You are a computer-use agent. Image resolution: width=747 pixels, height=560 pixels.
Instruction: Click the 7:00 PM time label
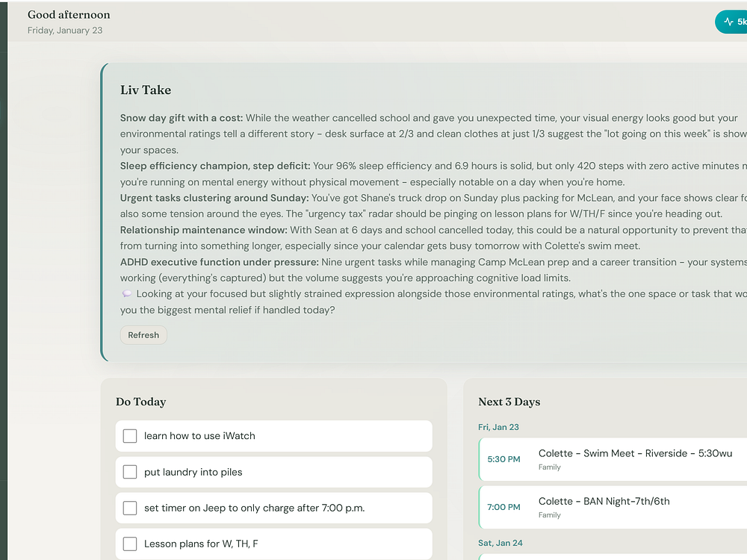503,507
